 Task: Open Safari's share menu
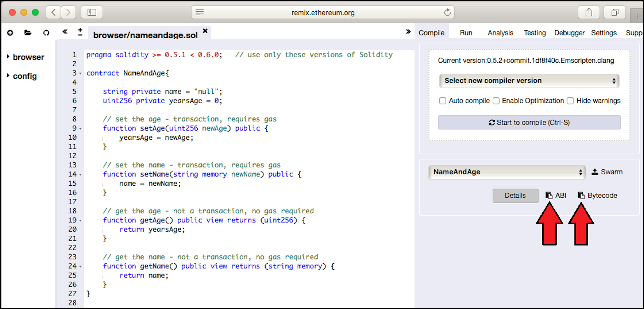tap(589, 12)
